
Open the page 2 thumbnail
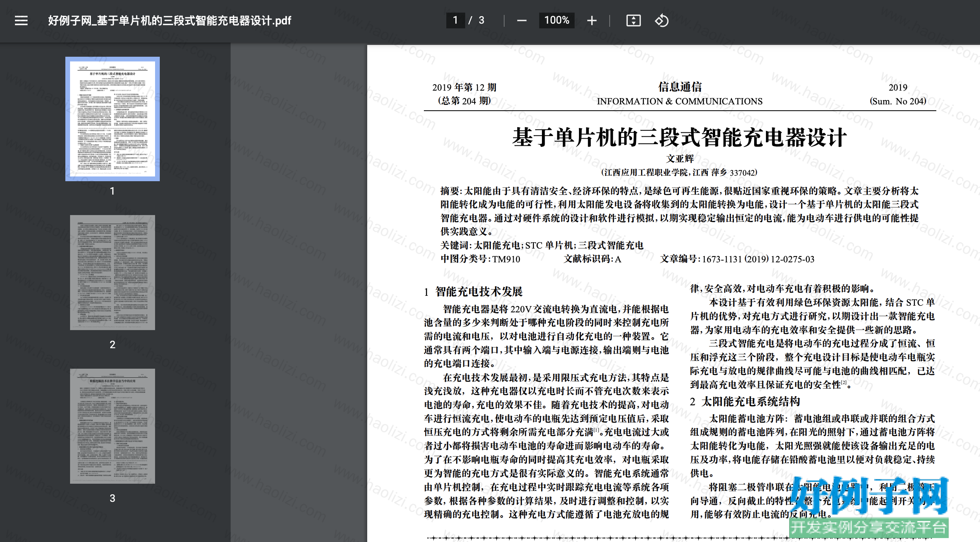(113, 273)
